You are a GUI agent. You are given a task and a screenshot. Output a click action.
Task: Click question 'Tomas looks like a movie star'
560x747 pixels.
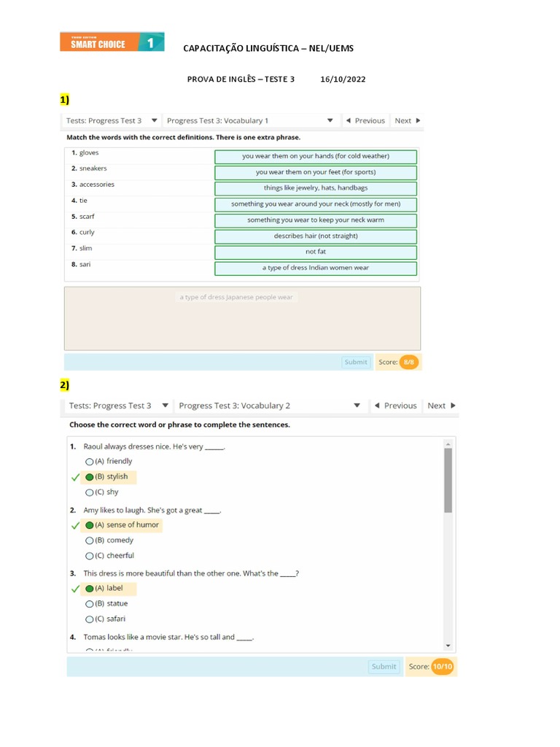[x=168, y=637]
